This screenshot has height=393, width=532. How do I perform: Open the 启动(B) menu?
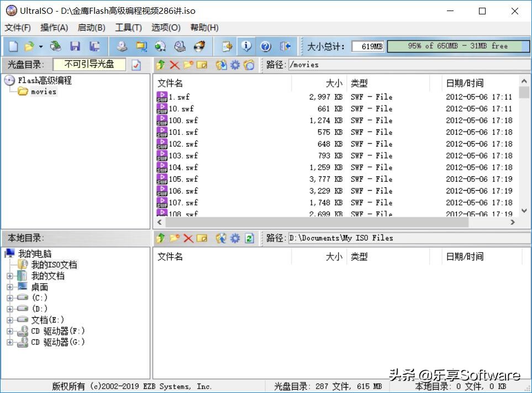tap(91, 27)
